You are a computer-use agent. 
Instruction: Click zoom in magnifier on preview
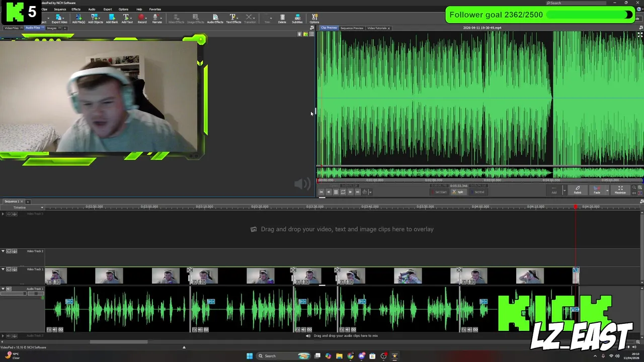[x=639, y=187]
